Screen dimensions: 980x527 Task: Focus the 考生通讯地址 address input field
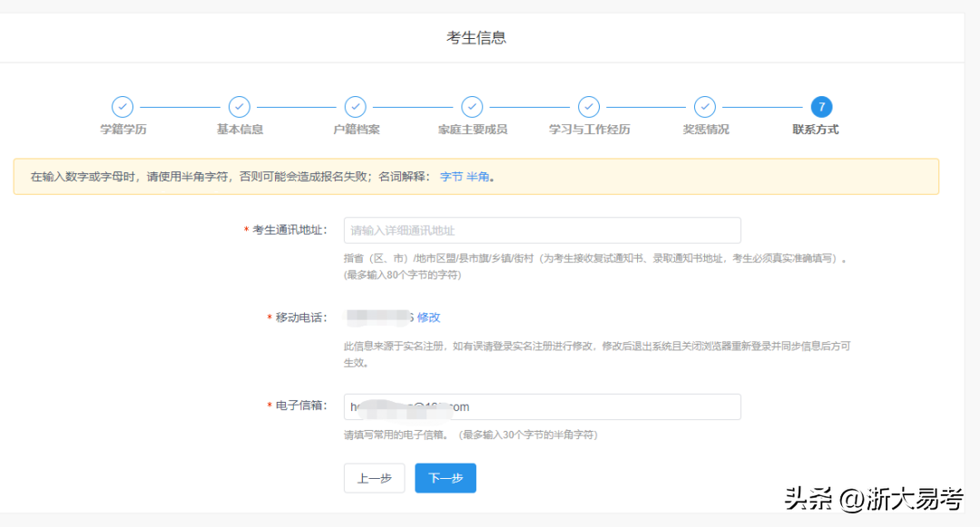tap(542, 230)
